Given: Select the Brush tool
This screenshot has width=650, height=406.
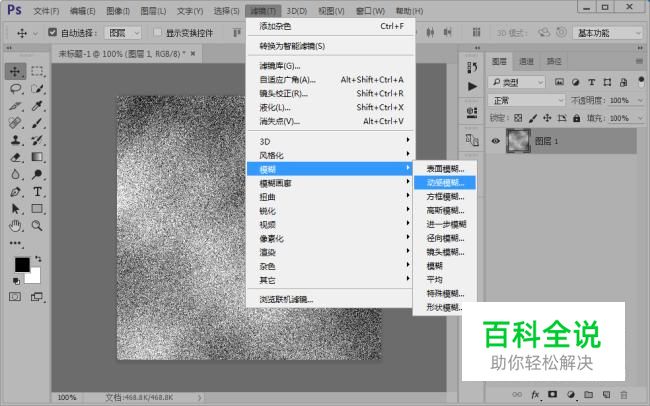Looking at the screenshot, I should 37,123.
